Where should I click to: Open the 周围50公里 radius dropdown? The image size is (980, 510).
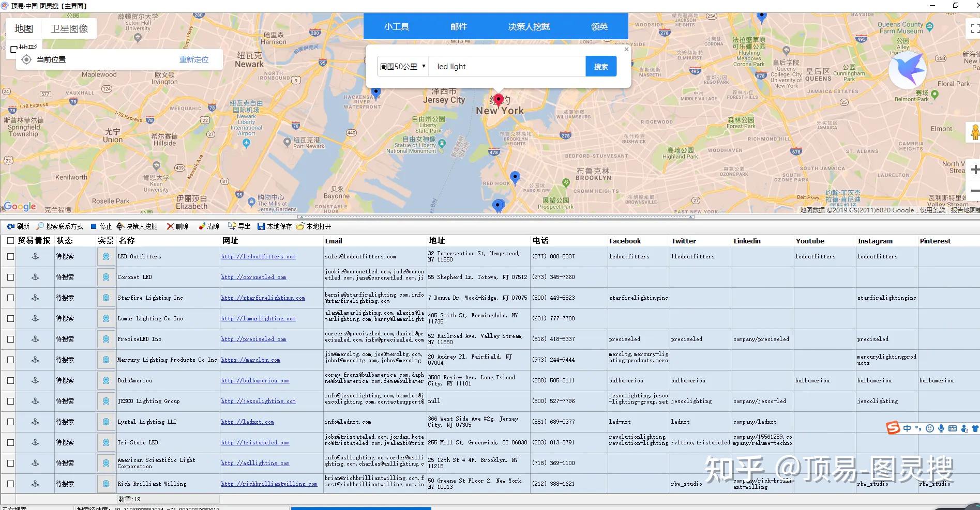(402, 67)
